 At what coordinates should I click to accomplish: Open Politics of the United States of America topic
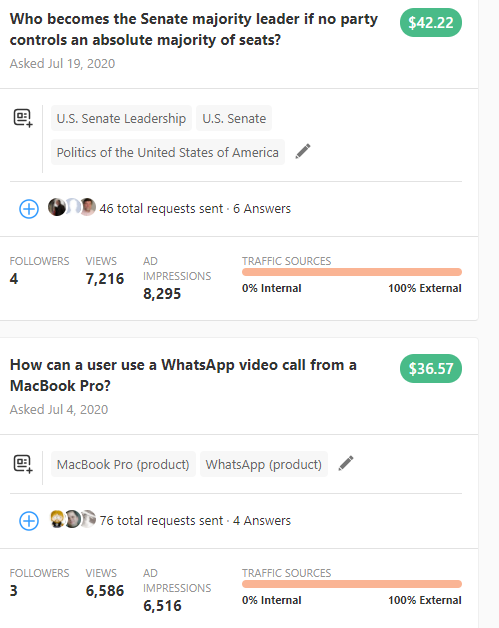point(168,152)
